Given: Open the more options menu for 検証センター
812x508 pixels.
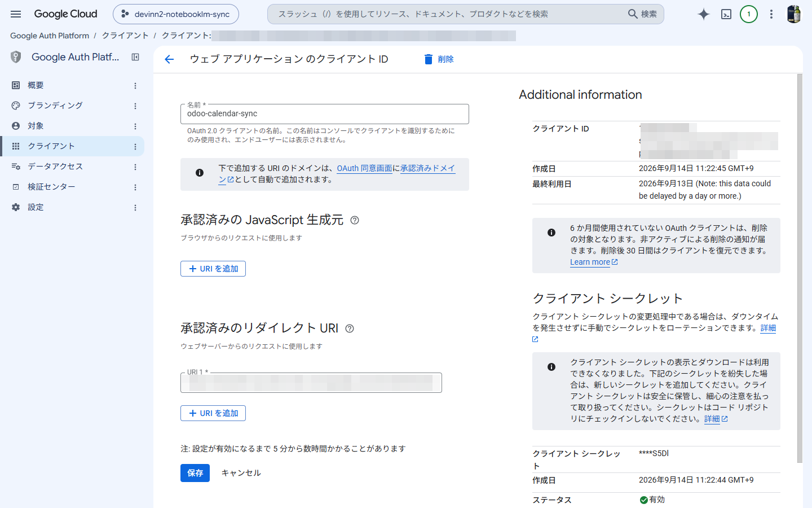Looking at the screenshot, I should tap(135, 187).
